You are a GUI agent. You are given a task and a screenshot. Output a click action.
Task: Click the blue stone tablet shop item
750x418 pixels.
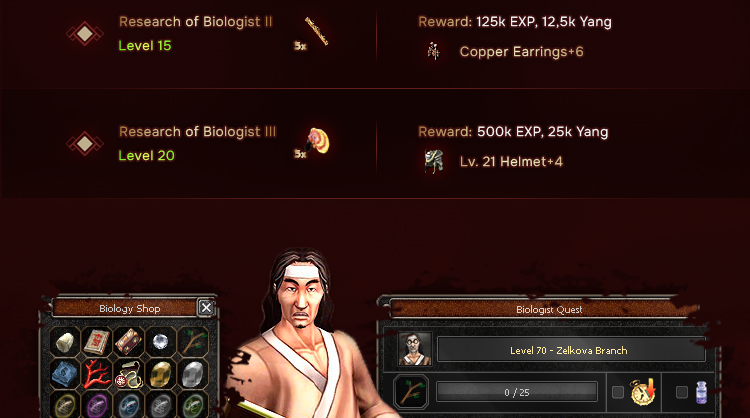pyautogui.click(x=65, y=374)
